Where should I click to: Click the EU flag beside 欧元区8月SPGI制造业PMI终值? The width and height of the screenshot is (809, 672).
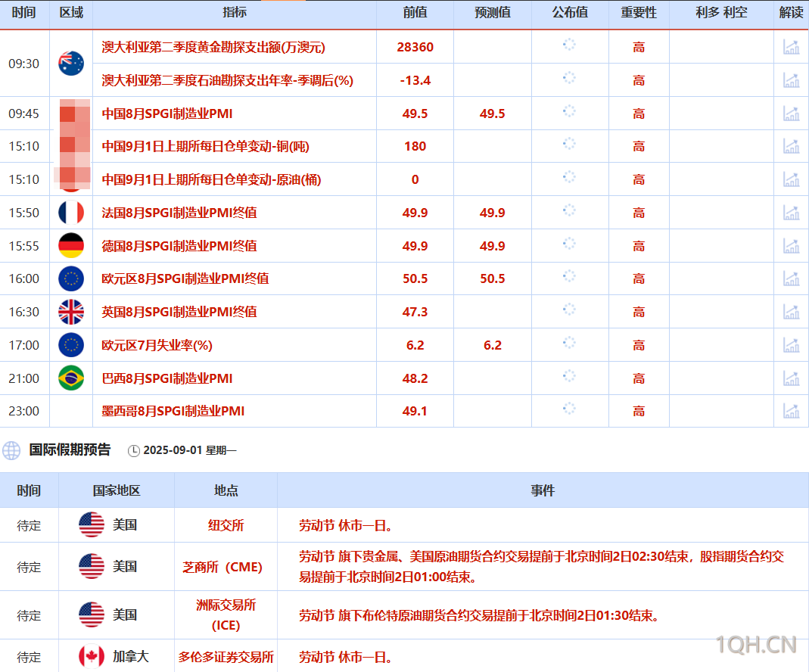point(71,278)
